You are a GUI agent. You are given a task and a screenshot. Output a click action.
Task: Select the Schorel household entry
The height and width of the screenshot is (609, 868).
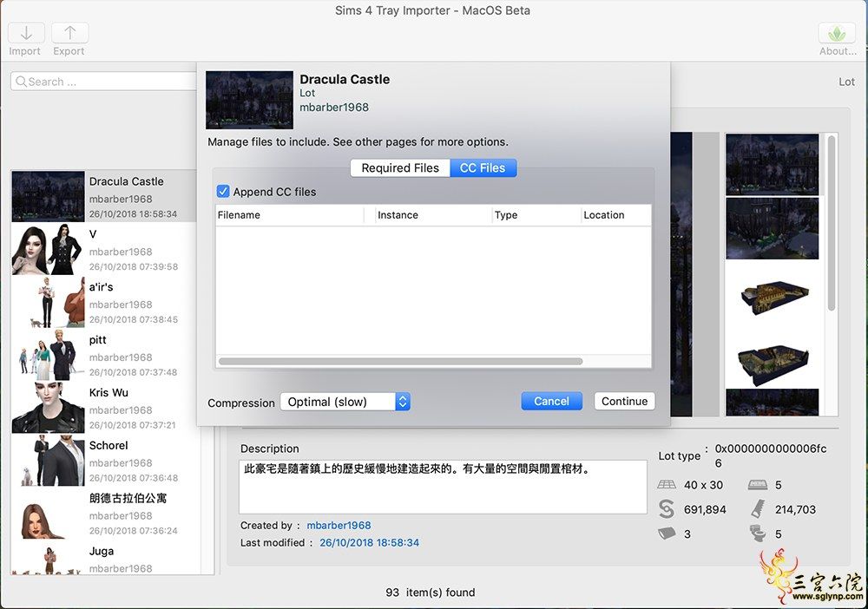pos(103,460)
